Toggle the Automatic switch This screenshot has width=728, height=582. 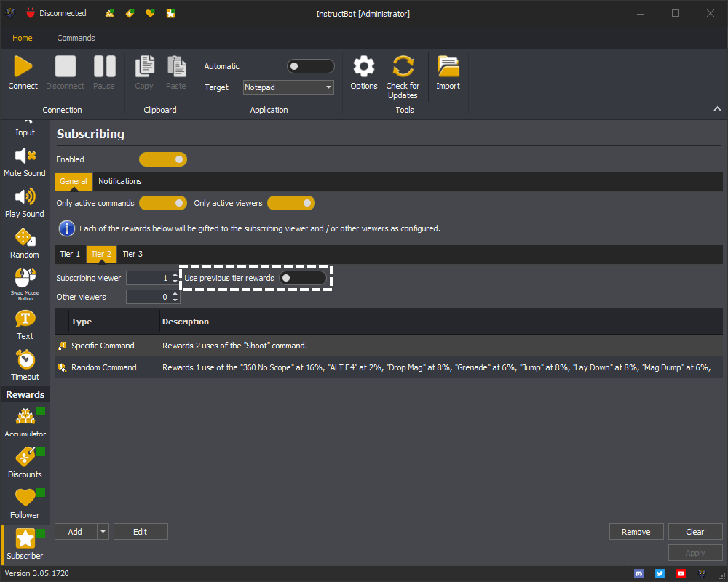[311, 66]
